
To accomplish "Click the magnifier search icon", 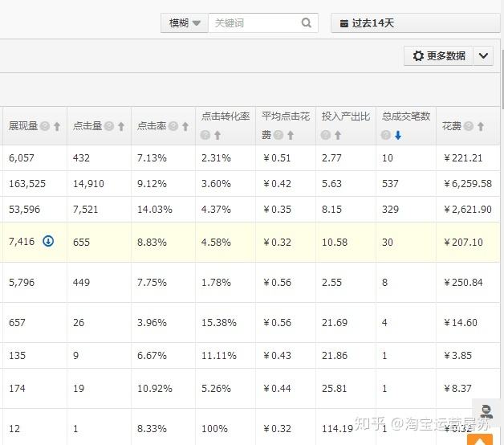I will [x=307, y=22].
